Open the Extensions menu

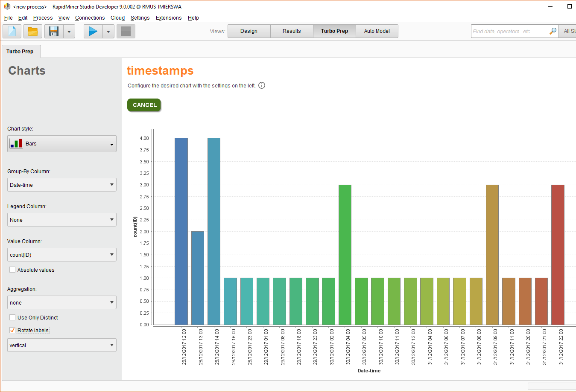169,17
